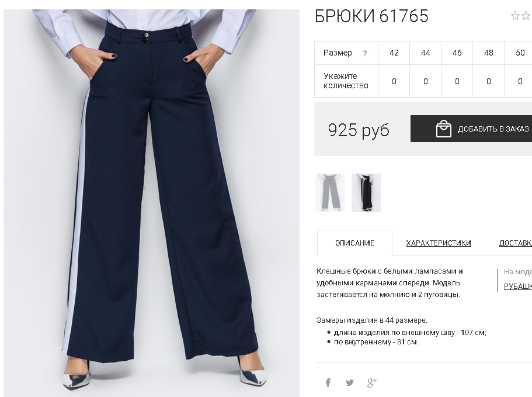Viewport: 532px width, 397px height.
Task: View the grey trousers thumbnail
Action: point(330,193)
